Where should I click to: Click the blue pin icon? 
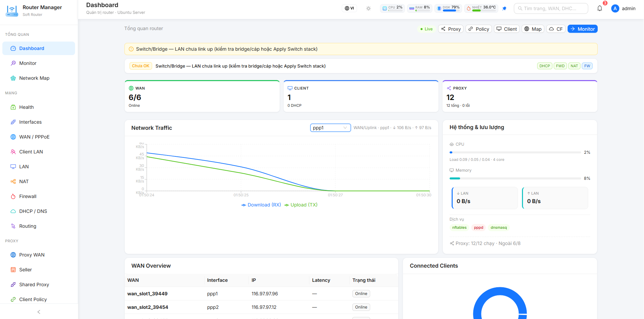point(504,8)
